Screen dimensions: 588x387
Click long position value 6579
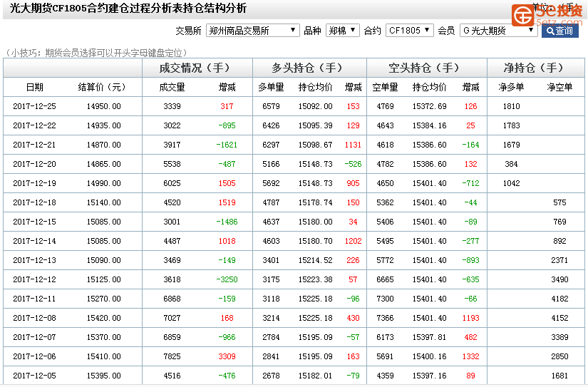(271, 106)
